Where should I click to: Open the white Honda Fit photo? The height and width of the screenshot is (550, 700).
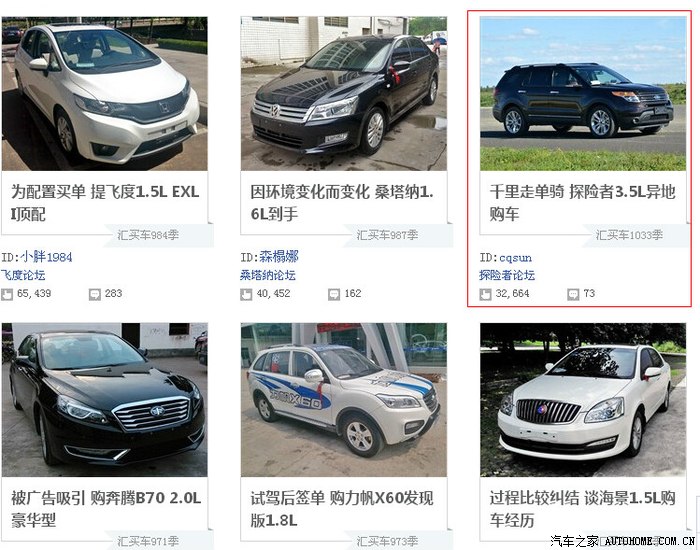tap(104, 94)
